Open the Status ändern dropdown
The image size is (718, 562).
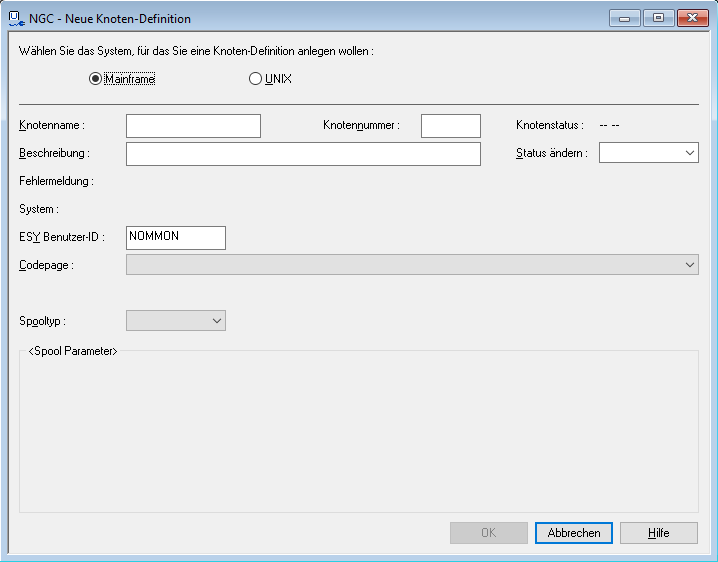click(648, 153)
